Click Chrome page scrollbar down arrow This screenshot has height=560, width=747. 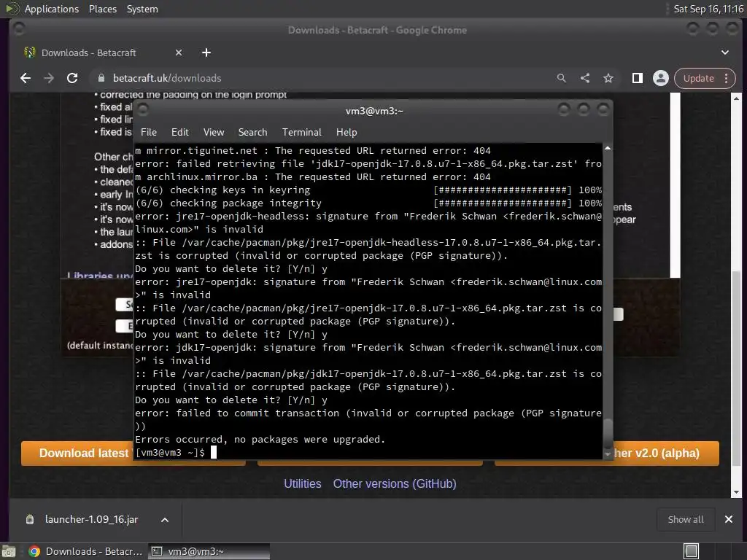click(736, 492)
